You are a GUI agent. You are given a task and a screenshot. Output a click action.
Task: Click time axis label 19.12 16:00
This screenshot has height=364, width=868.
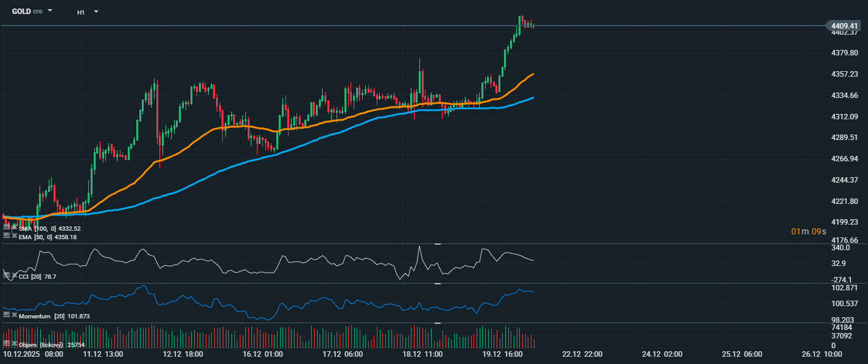[x=503, y=354]
